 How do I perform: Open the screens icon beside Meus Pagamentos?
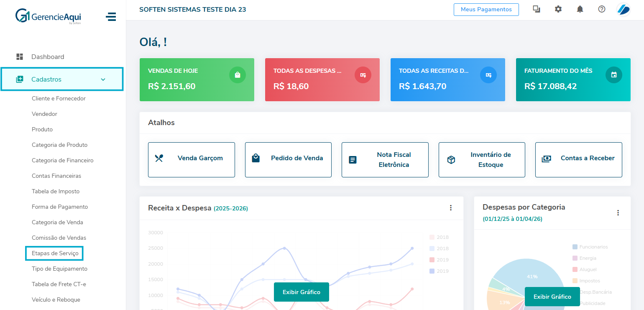point(536,9)
